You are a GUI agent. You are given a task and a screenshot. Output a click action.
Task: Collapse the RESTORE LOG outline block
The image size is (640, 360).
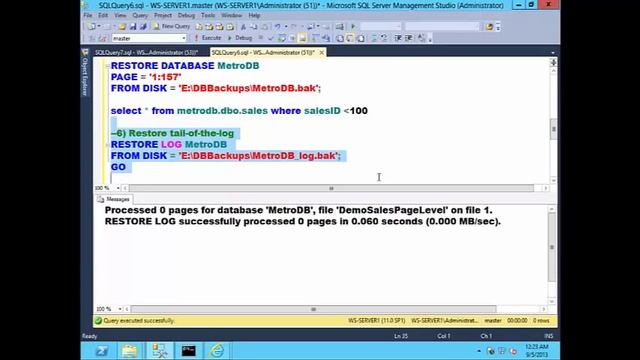tap(107, 144)
